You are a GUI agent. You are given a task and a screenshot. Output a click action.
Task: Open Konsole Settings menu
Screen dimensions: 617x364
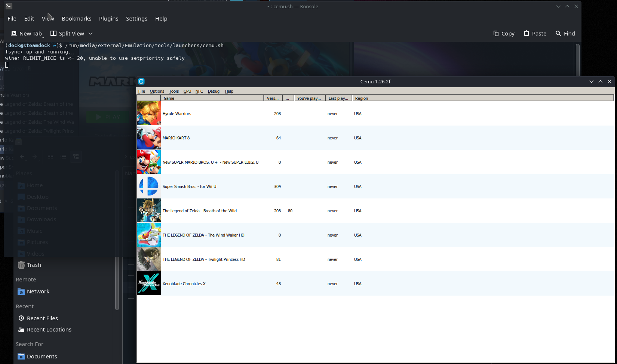click(136, 19)
